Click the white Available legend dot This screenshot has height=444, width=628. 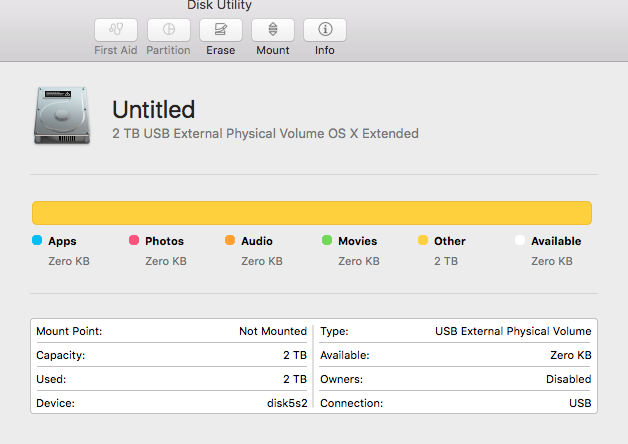[x=520, y=240]
